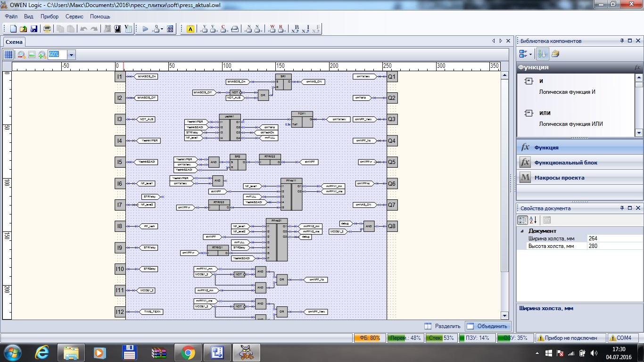Open the new document icon

[13, 29]
